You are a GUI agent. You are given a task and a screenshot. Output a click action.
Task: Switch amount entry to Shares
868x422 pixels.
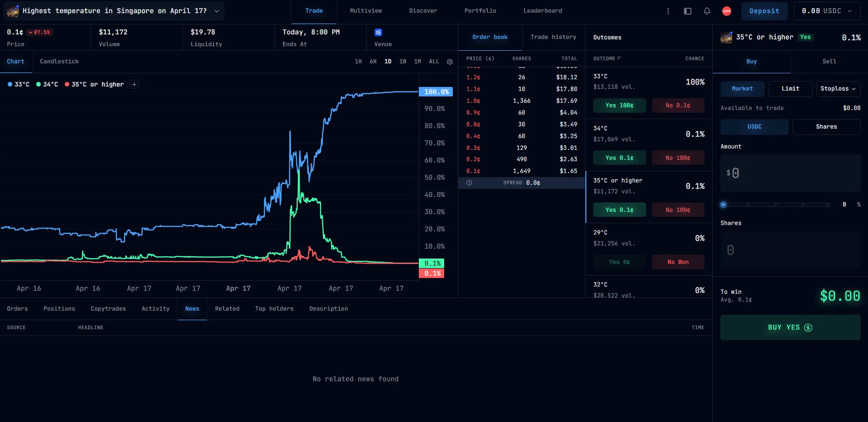826,127
